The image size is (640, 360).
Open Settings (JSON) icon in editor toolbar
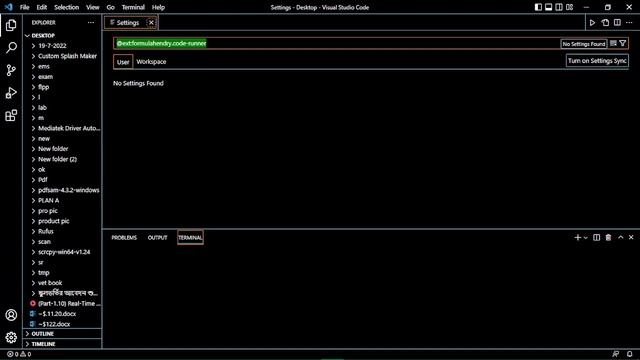[x=605, y=23]
